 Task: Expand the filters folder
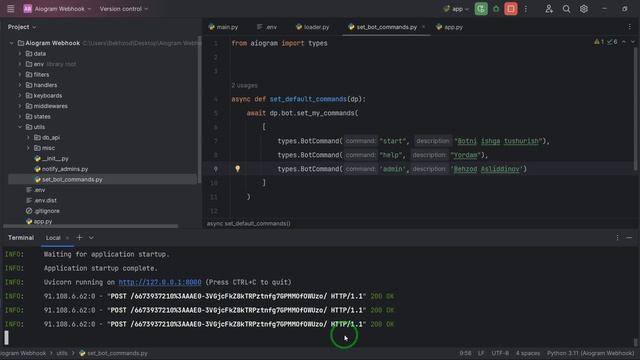(20, 75)
